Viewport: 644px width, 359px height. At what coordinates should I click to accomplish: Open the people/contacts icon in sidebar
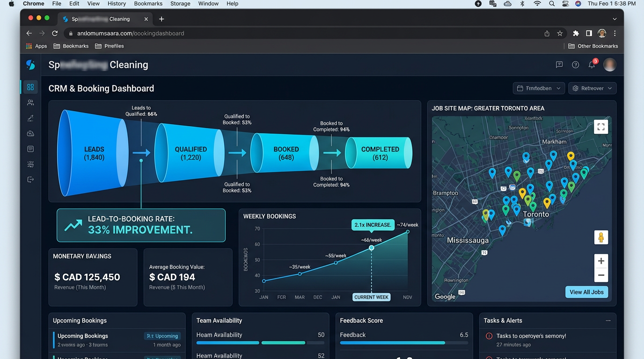click(x=30, y=102)
